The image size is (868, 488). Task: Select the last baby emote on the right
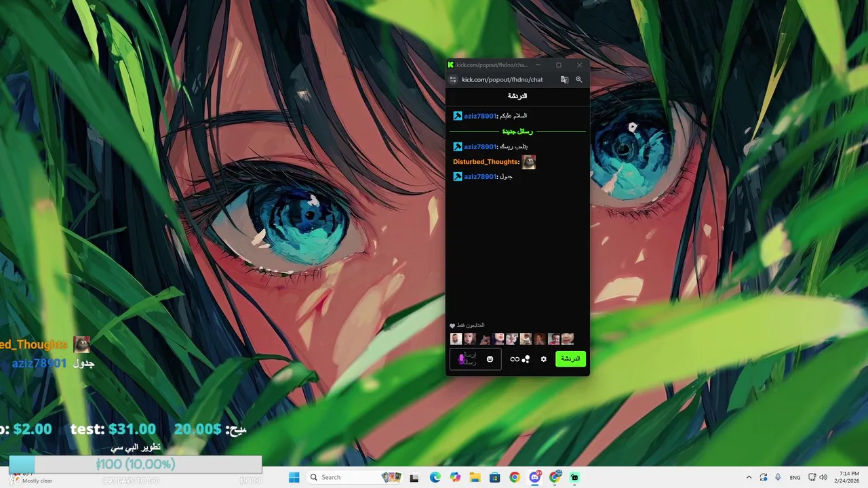point(568,339)
